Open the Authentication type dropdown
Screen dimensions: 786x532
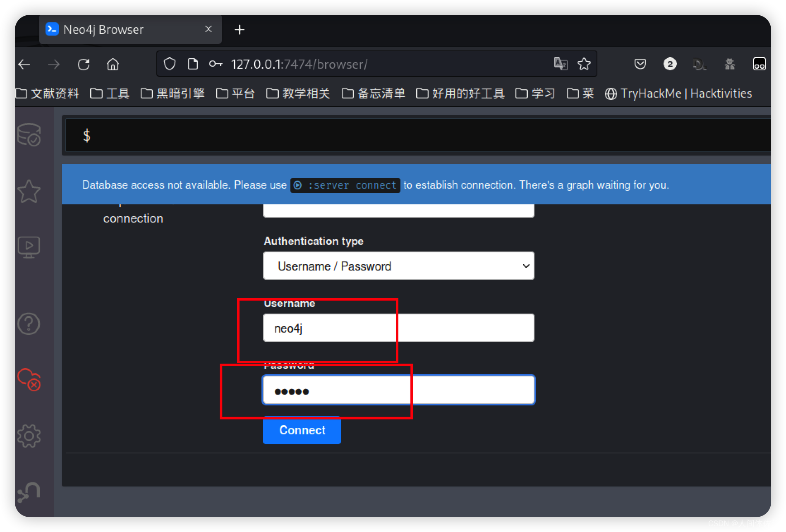click(398, 266)
